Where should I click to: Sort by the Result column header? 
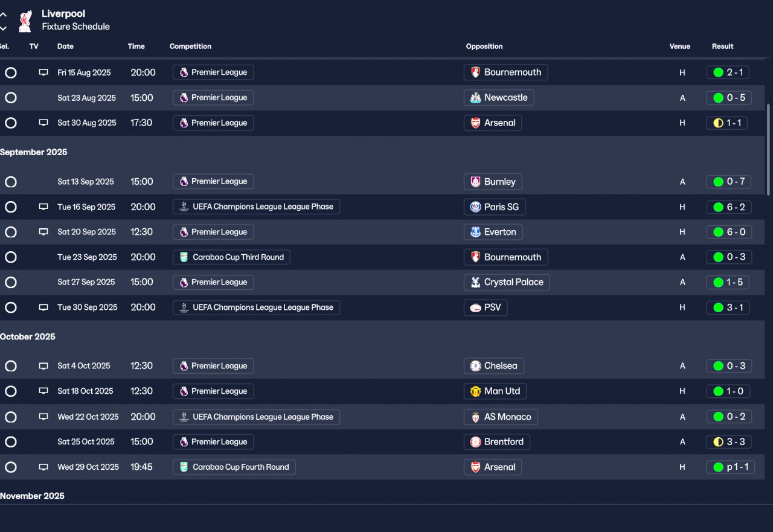[722, 46]
